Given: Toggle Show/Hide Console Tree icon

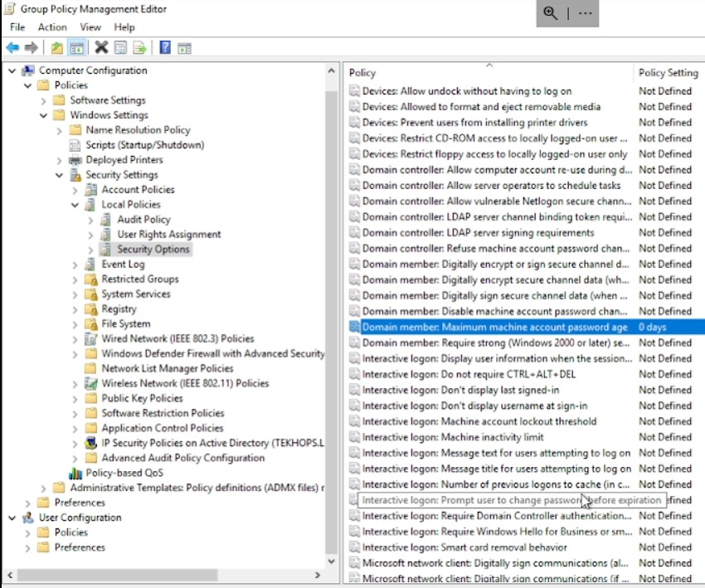Looking at the screenshot, I should (76, 47).
